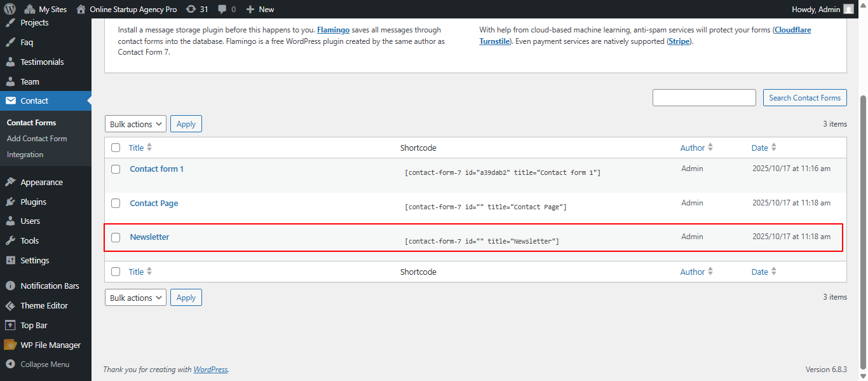Open the Users icon in the sidebar
This screenshot has height=381, width=868.
point(11,221)
